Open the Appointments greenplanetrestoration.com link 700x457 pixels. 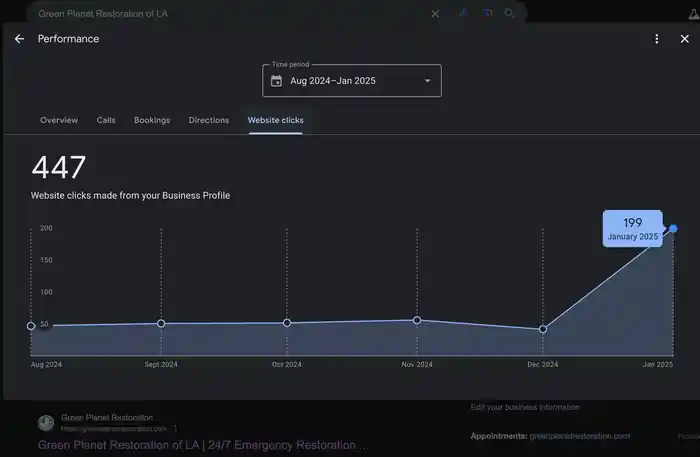579,436
